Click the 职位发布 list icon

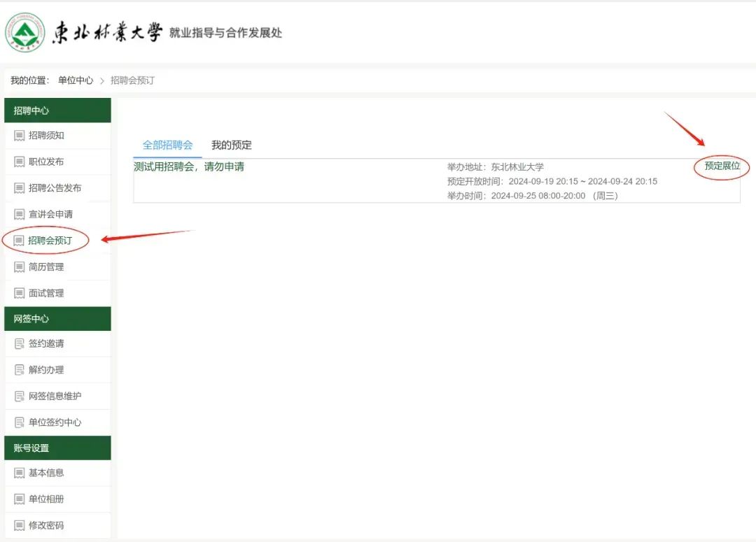tap(20, 162)
